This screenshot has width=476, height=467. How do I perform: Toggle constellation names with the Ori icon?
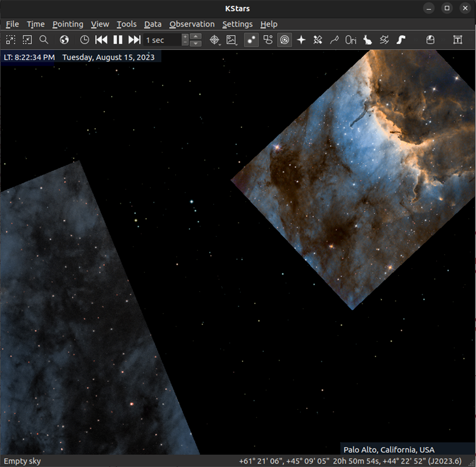[x=351, y=40]
